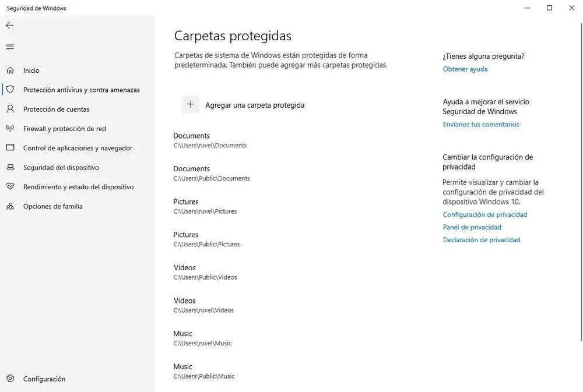
Task: Open the app and browser control icon
Action: [x=10, y=148]
